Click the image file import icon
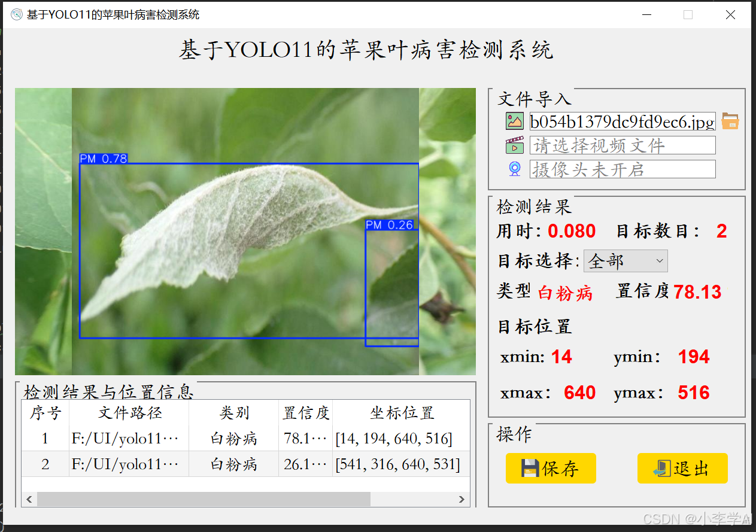 (x=514, y=121)
